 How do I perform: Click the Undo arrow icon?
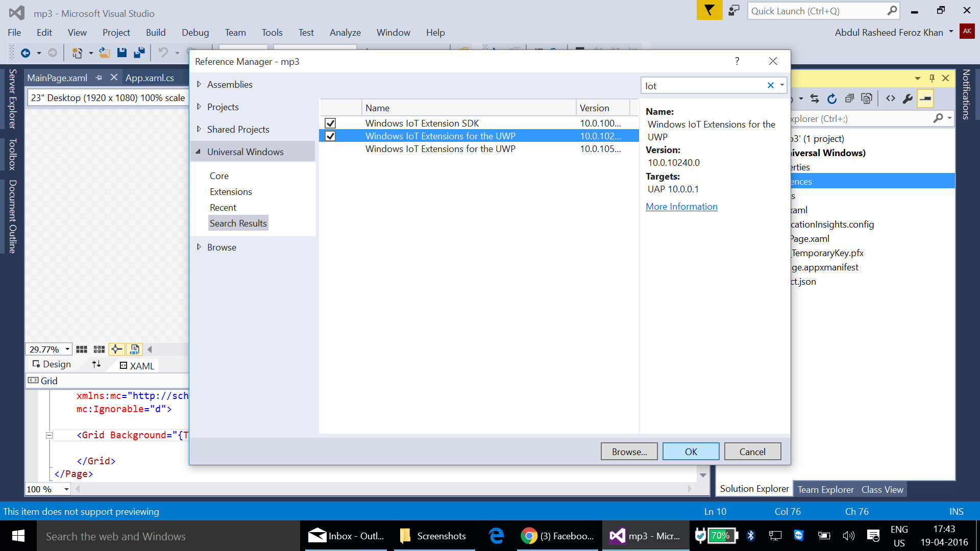(163, 53)
